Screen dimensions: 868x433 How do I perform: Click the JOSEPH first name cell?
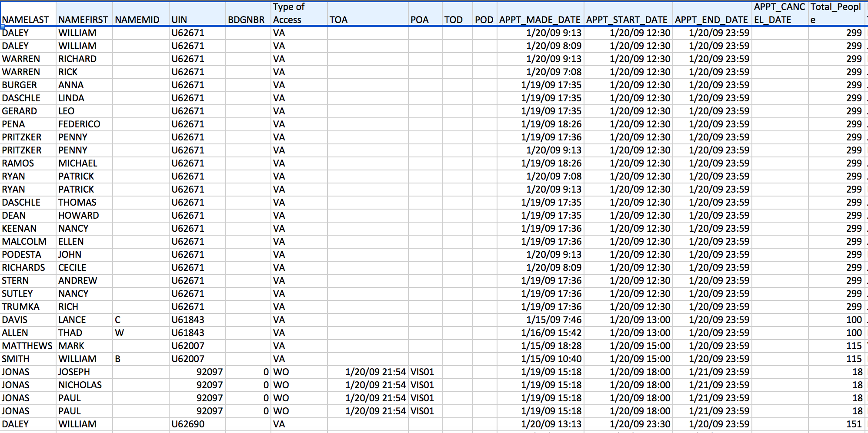pyautogui.click(x=84, y=372)
